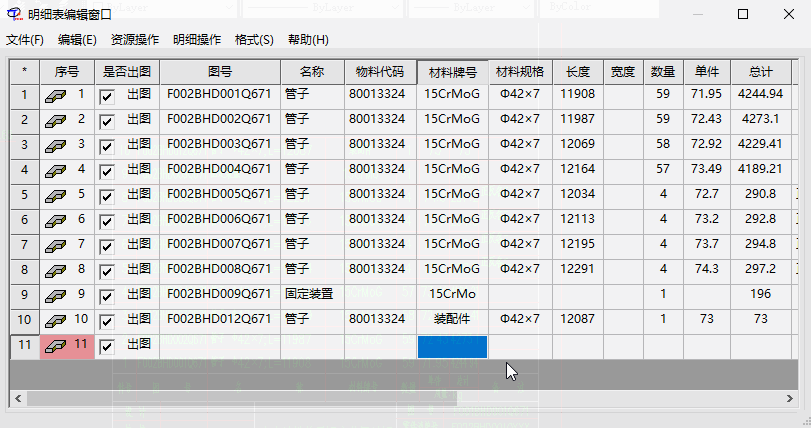Click the part icon in row 10
811x428 pixels.
click(x=55, y=321)
